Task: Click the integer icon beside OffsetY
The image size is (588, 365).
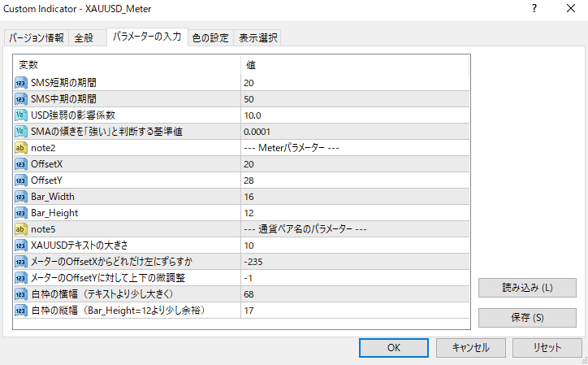Action: point(20,180)
